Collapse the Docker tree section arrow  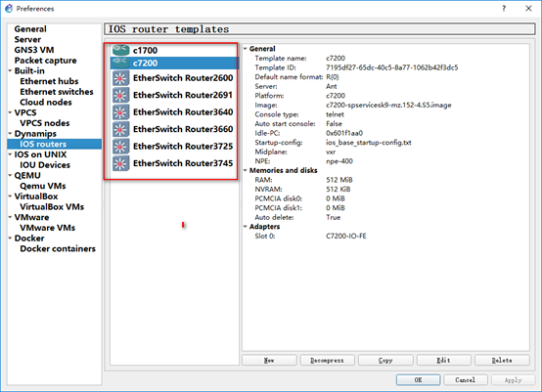tap(10, 239)
